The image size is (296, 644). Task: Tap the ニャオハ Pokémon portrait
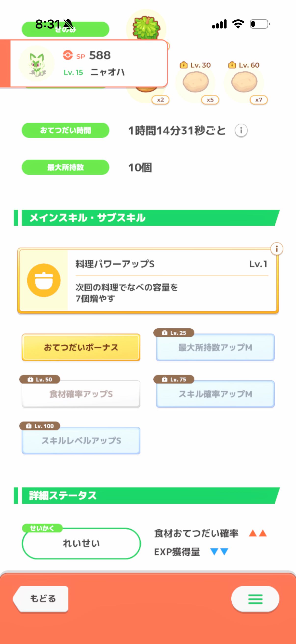coord(37,64)
